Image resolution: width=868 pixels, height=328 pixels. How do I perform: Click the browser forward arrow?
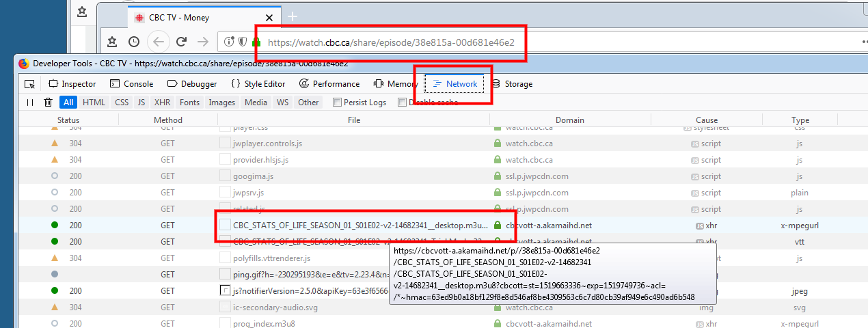(x=202, y=42)
